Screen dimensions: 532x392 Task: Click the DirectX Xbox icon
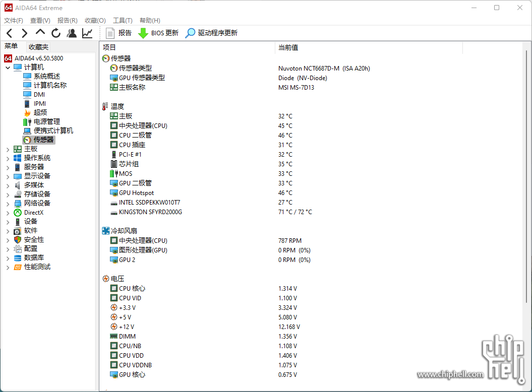(18, 213)
